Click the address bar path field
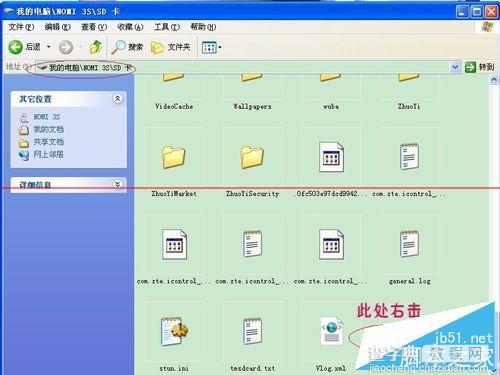This screenshot has width=500, height=375. (x=243, y=67)
